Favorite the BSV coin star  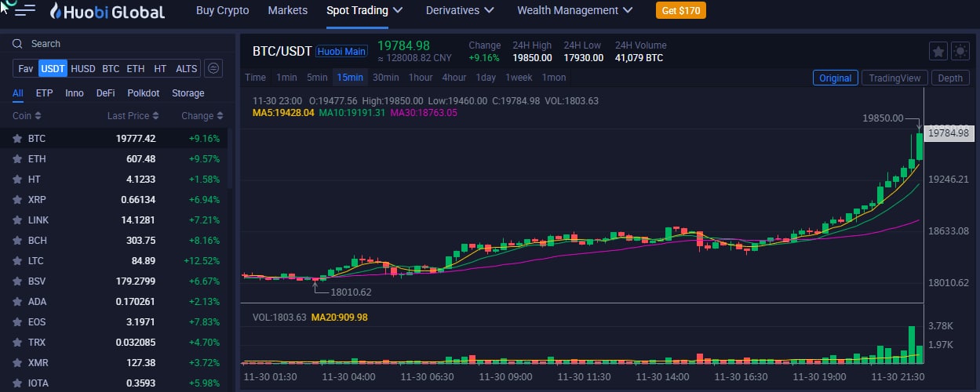tap(17, 281)
